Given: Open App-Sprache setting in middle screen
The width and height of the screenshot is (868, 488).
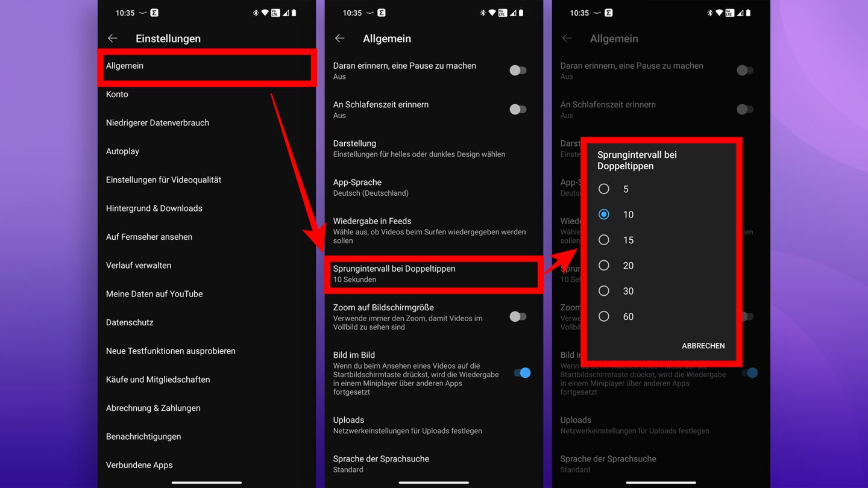Looking at the screenshot, I should 433,187.
